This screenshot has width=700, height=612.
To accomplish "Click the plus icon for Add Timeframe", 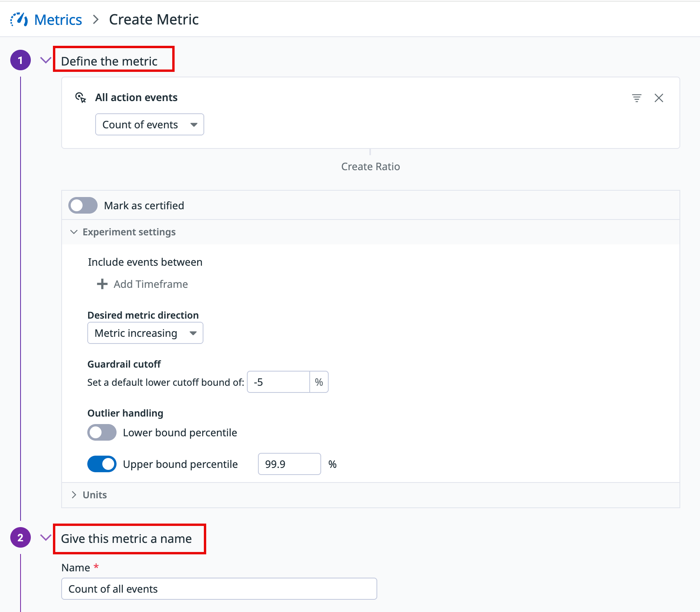I will (102, 284).
